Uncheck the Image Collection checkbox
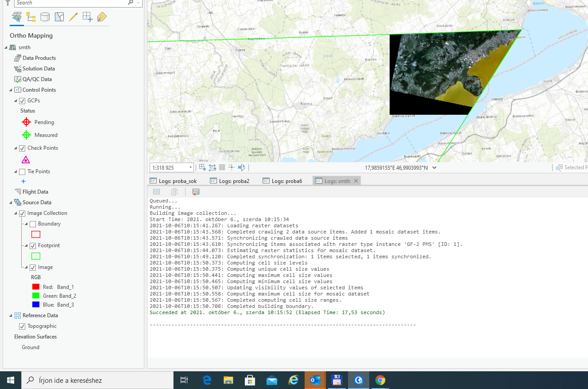Viewport: 588px width, 389px height. tap(22, 213)
